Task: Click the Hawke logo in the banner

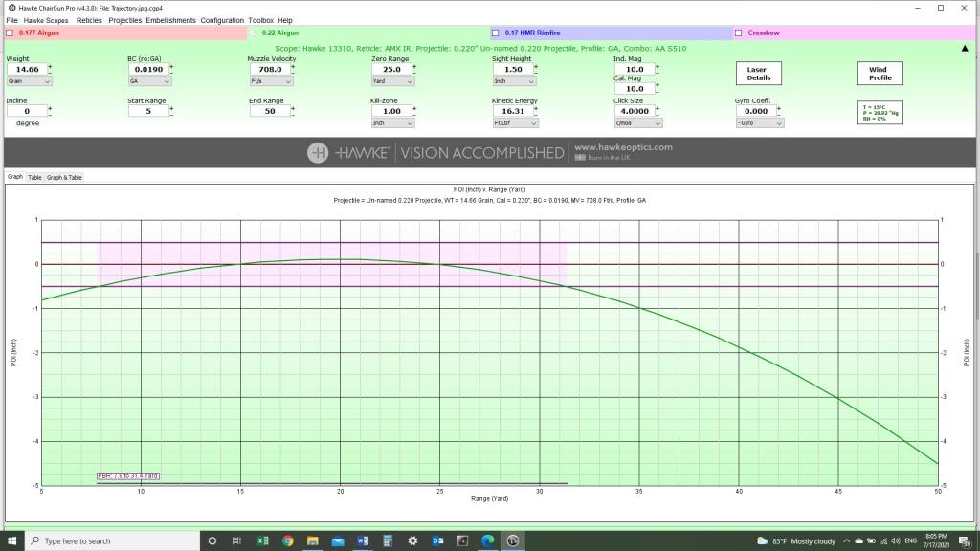Action: (318, 152)
